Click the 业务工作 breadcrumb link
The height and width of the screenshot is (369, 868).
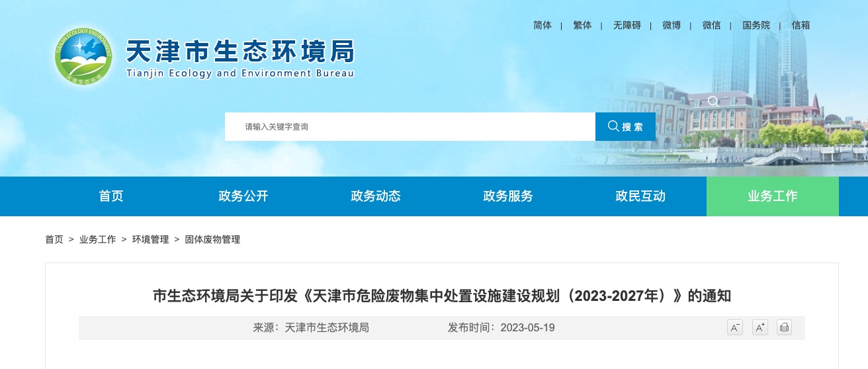[98, 239]
